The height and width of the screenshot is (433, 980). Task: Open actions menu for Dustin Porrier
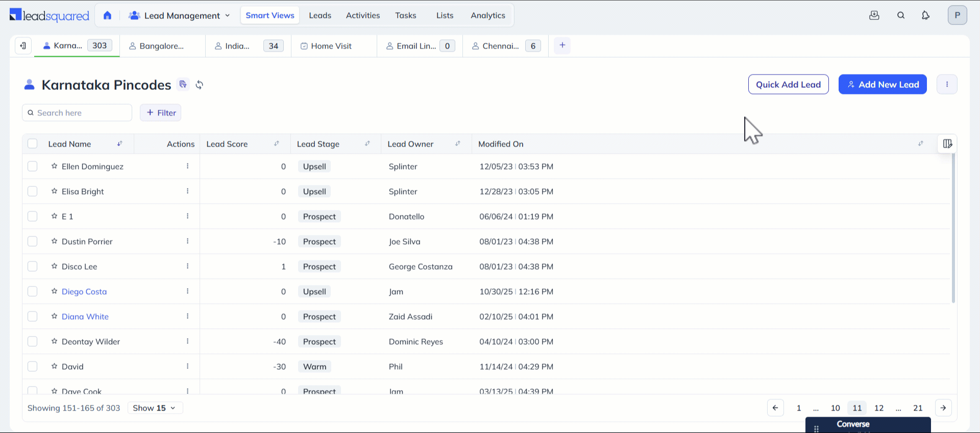pyautogui.click(x=188, y=242)
